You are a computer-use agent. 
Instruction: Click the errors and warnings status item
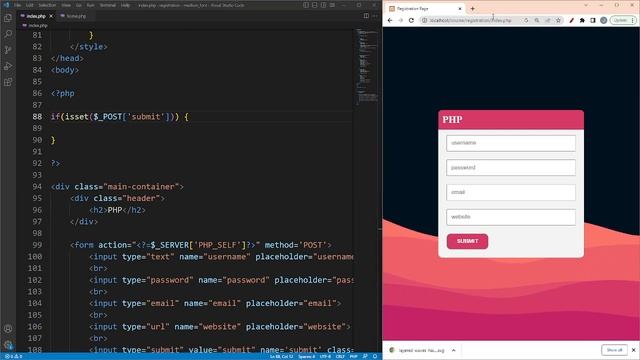[13, 356]
